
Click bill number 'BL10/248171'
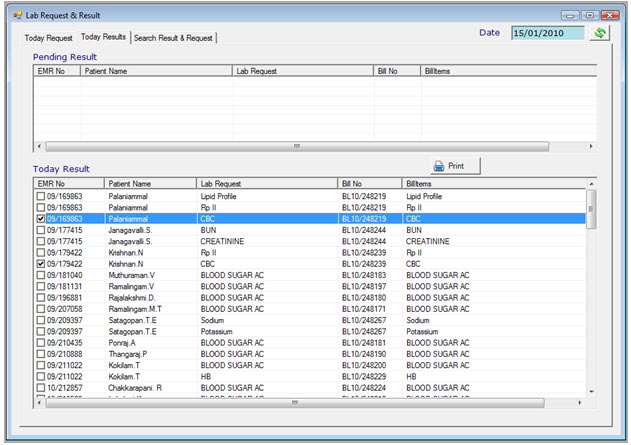364,309
